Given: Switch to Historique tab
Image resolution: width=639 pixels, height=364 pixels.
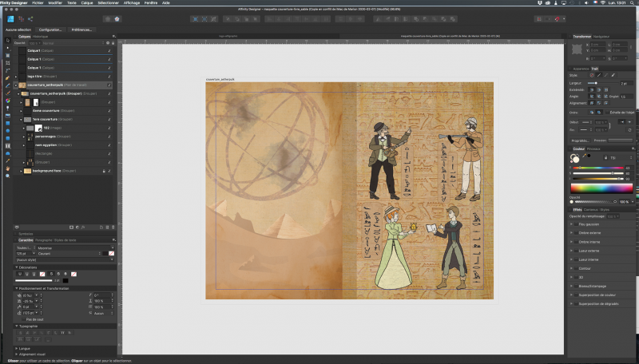Looking at the screenshot, I should pyautogui.click(x=41, y=37).
